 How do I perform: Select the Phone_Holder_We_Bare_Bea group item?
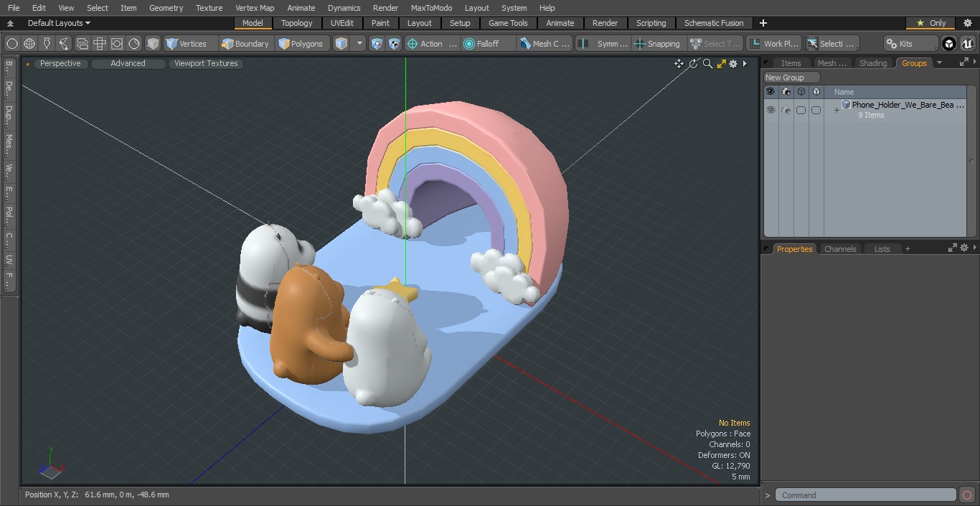pos(908,105)
